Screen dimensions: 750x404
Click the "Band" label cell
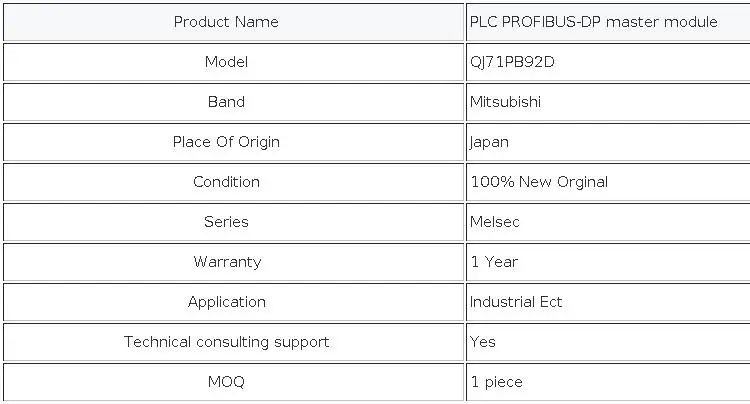point(226,102)
